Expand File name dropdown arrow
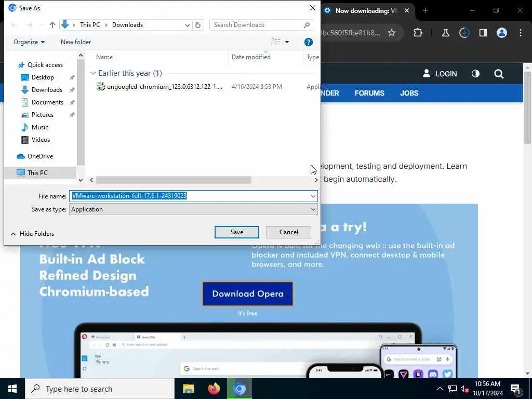Viewport: 532px width, 399px height. [313, 196]
